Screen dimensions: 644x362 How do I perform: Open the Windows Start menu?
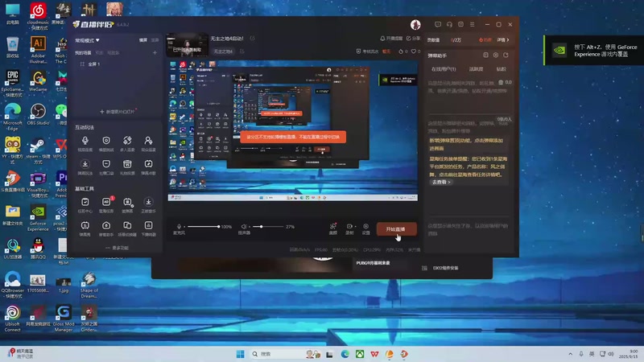tap(241, 354)
